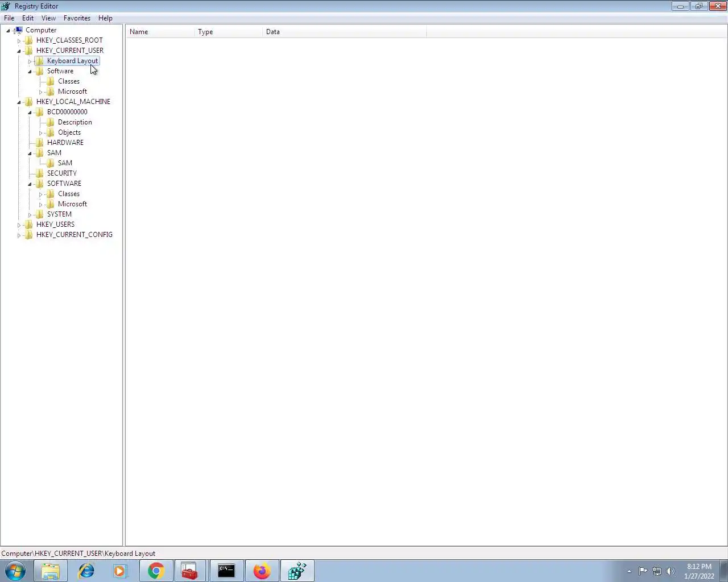Click the Type column header
This screenshot has width=728, height=582.
(229, 32)
